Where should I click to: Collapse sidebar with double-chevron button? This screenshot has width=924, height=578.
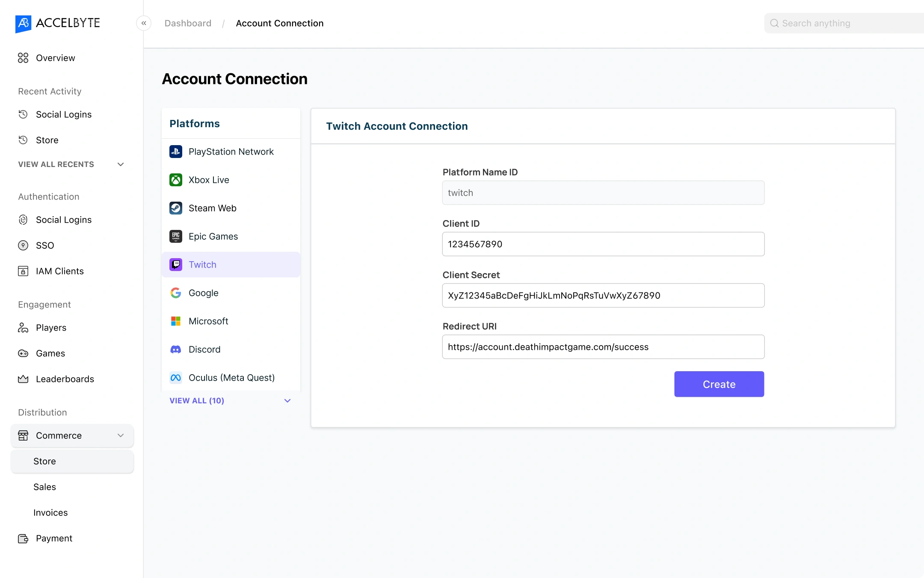(x=144, y=23)
